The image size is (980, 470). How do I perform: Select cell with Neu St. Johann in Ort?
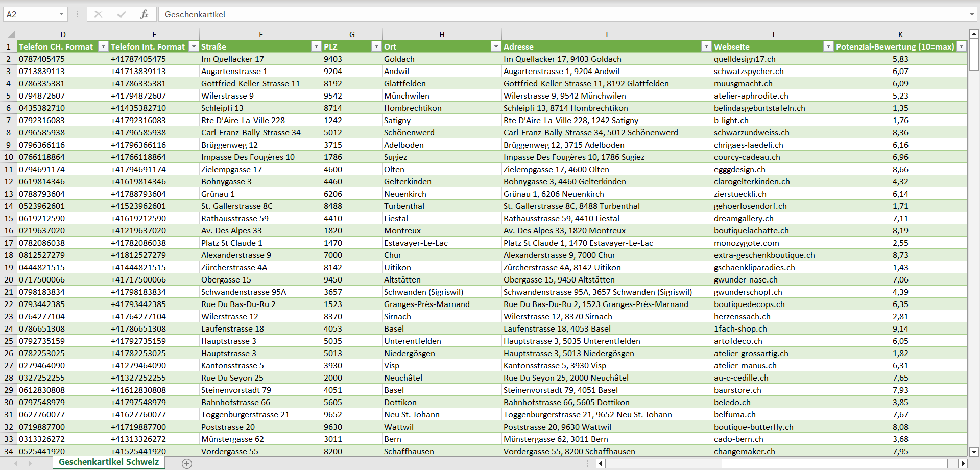pos(442,414)
